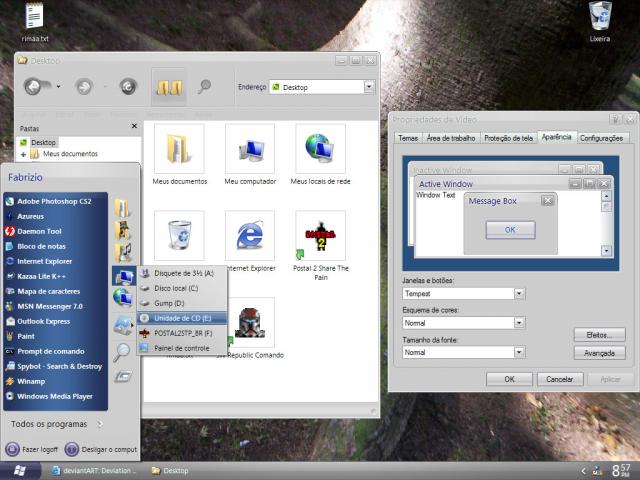Image resolution: width=640 pixels, height=480 pixels.
Task: Select Disquete de 3½ (A:) in submenu
Action: (x=182, y=273)
